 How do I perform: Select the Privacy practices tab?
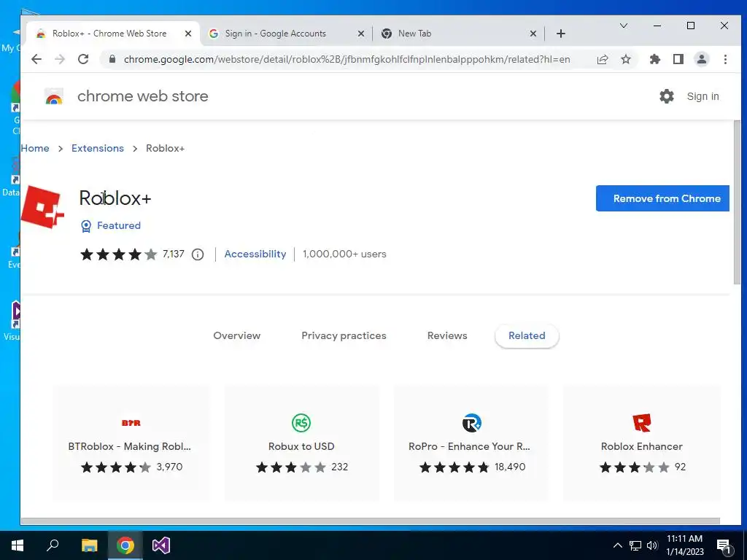pos(344,335)
